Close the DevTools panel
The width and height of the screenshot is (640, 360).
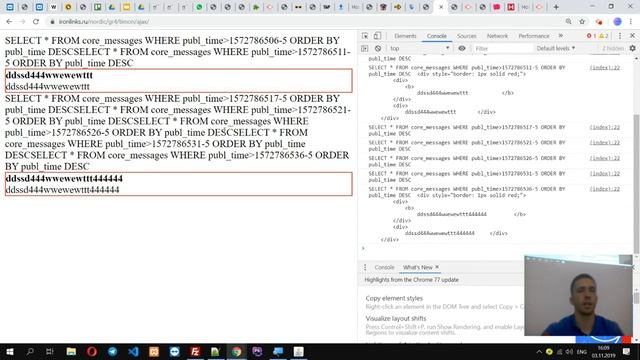tap(632, 36)
